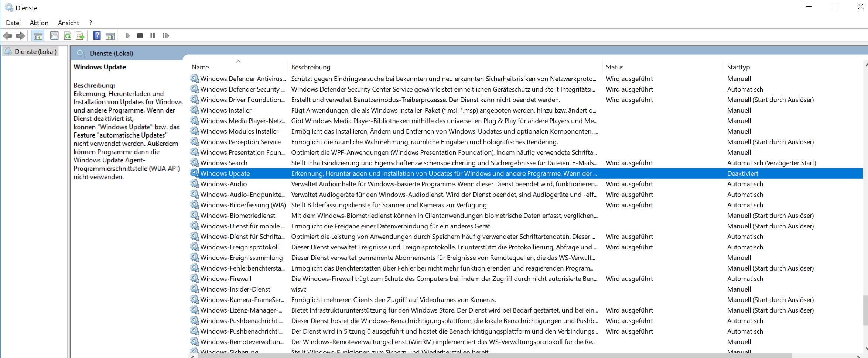
Task: Refresh the services list via toolbar
Action: 68,36
